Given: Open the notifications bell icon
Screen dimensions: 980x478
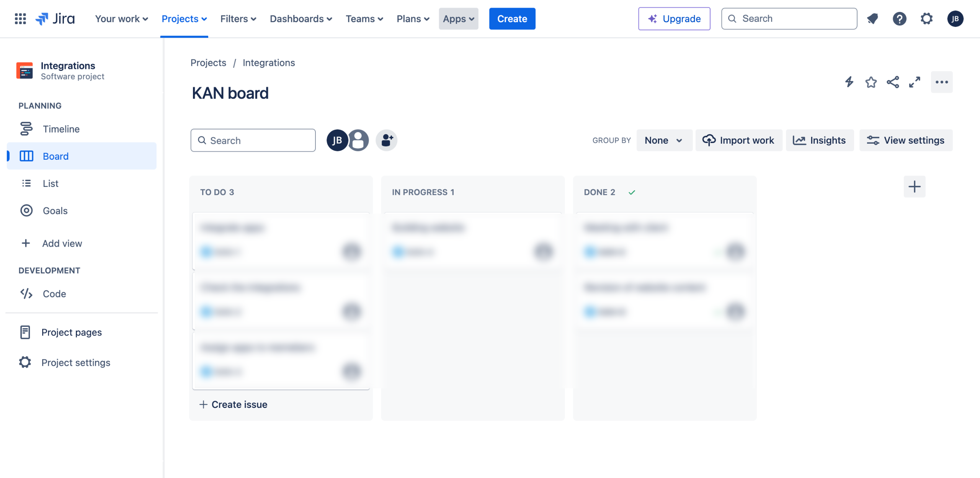Looking at the screenshot, I should click(872, 18).
